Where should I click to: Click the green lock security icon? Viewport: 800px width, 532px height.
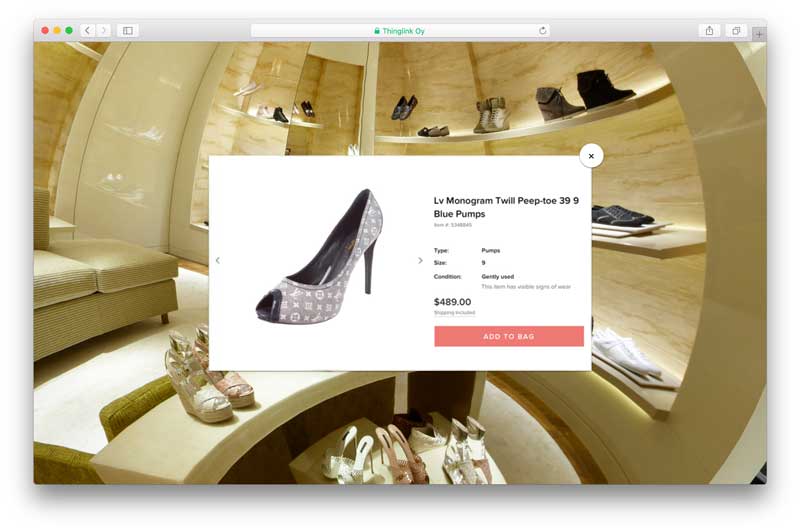click(377, 31)
